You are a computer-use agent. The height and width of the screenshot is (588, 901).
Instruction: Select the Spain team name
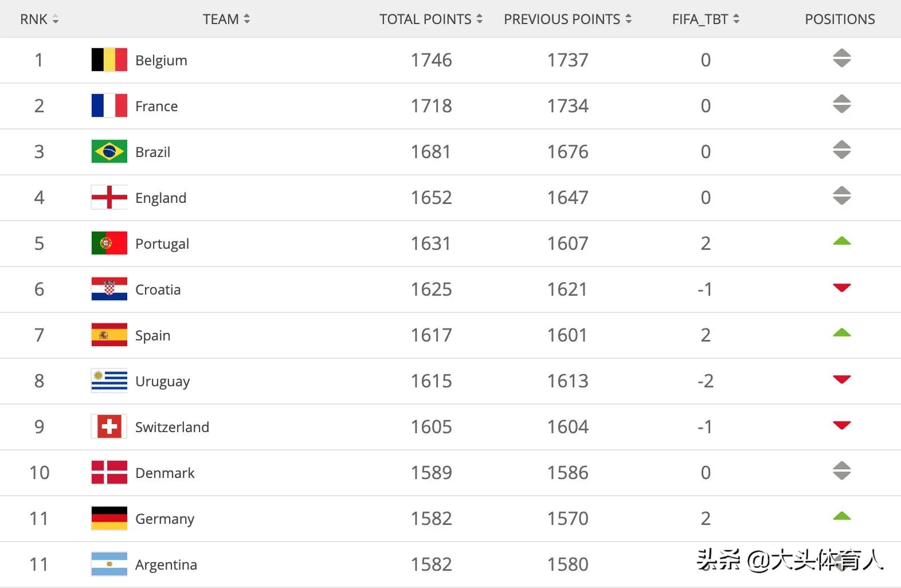tap(152, 335)
